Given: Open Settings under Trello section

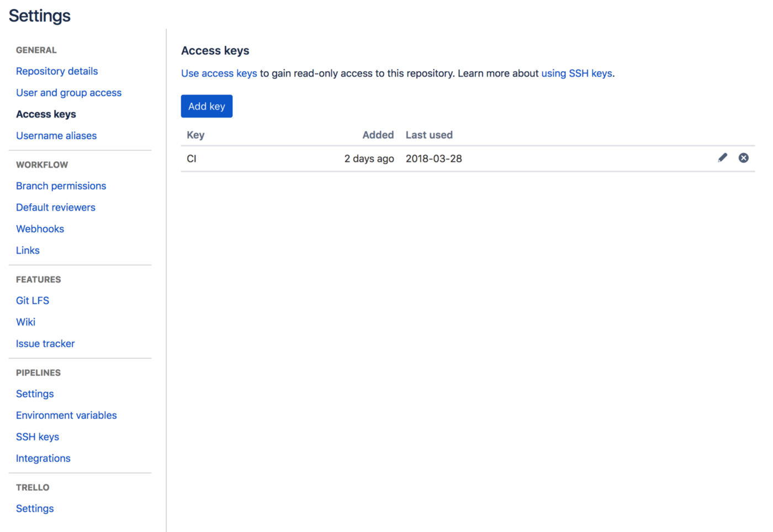Looking at the screenshot, I should (x=35, y=509).
